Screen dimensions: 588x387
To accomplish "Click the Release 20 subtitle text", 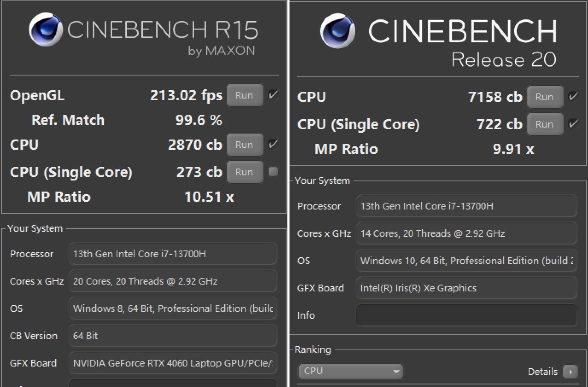I will [504, 60].
